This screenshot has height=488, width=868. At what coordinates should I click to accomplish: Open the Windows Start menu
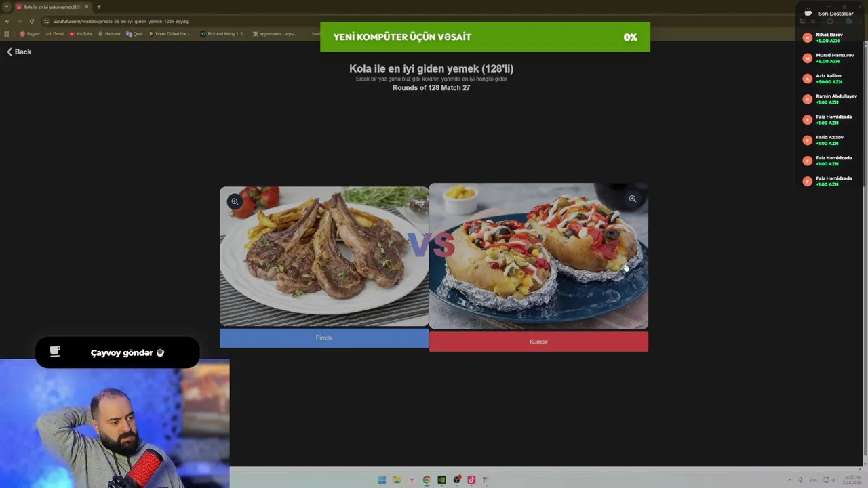(x=382, y=480)
